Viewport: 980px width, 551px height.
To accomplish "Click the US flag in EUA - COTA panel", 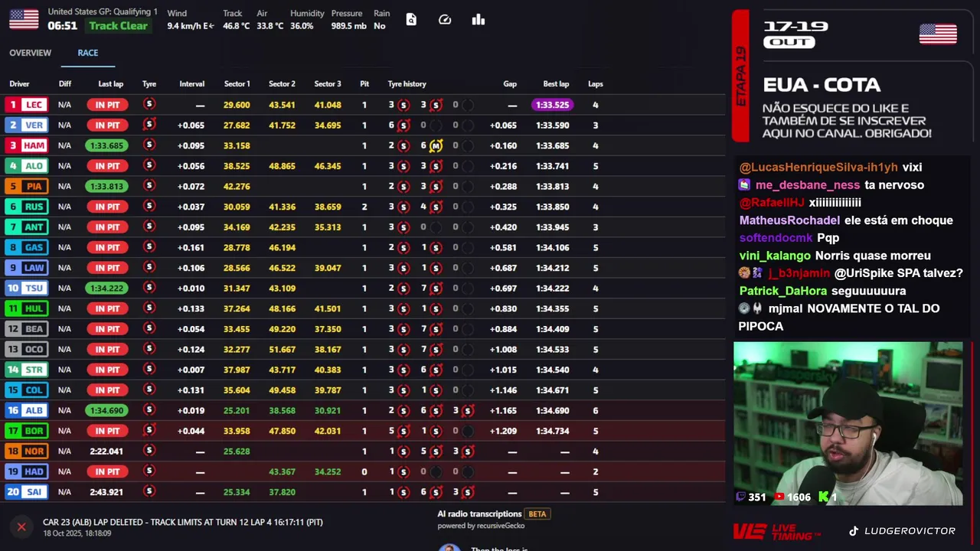I will (x=938, y=34).
